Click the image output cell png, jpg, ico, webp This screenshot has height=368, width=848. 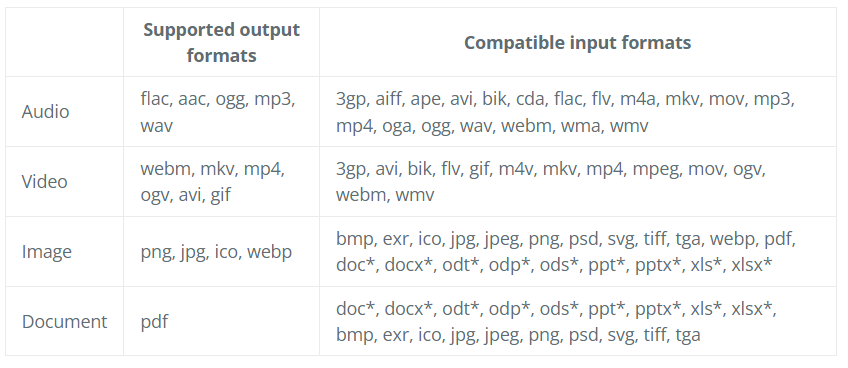tap(221, 252)
